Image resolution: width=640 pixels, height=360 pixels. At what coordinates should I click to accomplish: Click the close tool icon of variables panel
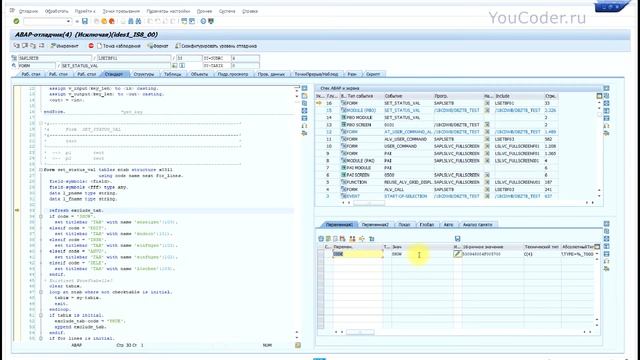607,224
